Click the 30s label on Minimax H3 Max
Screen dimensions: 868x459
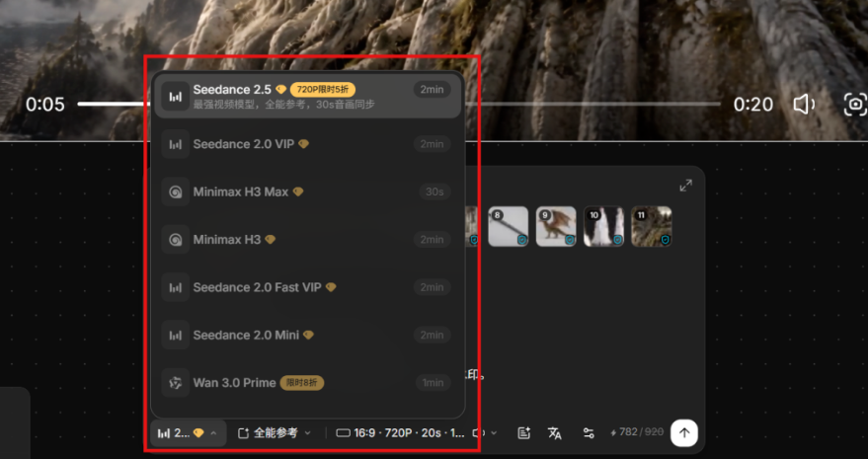click(434, 192)
